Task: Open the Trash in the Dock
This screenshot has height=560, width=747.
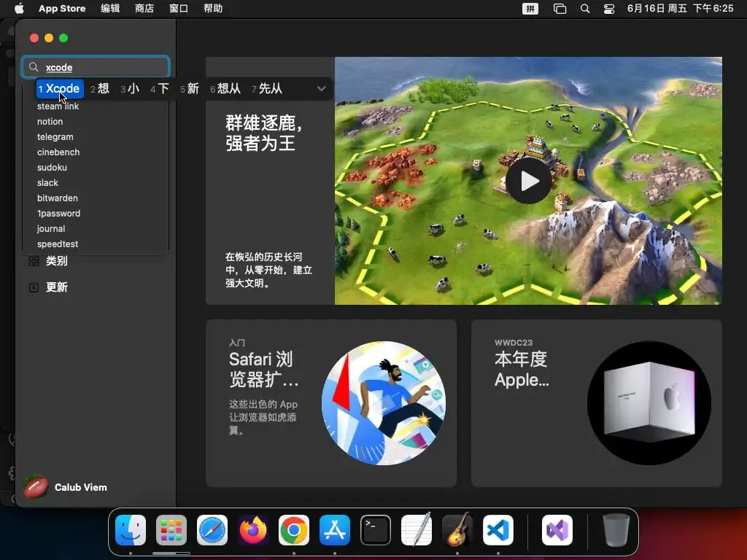Action: tap(616, 530)
